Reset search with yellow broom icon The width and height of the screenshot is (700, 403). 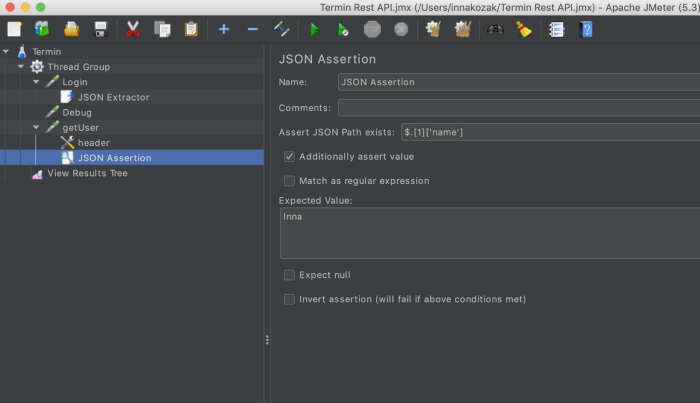524,29
